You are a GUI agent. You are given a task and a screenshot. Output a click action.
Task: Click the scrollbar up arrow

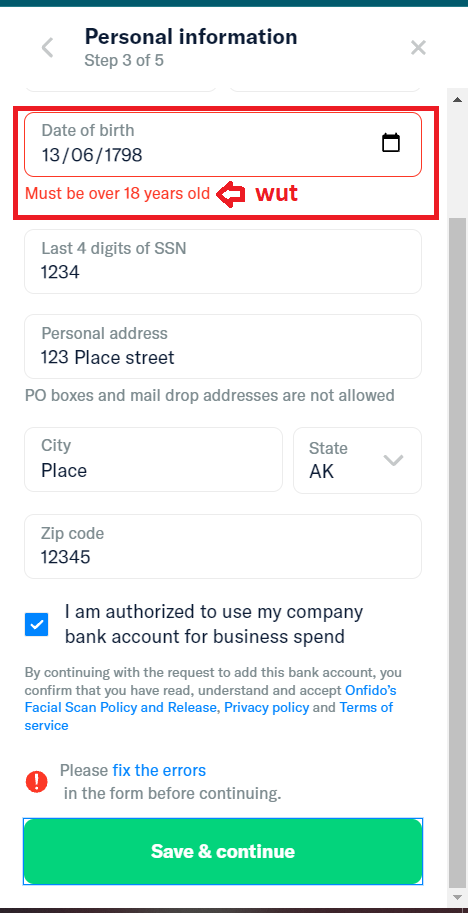(x=457, y=99)
